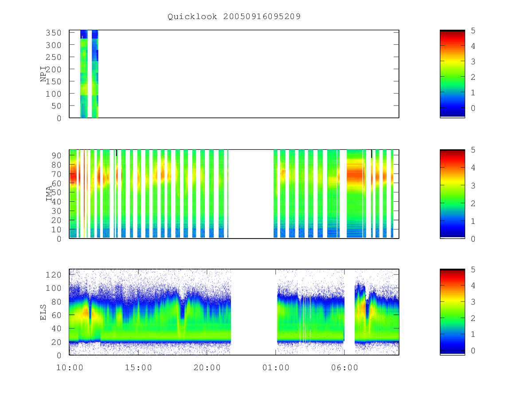Click the IMA axis label

pos(49,194)
